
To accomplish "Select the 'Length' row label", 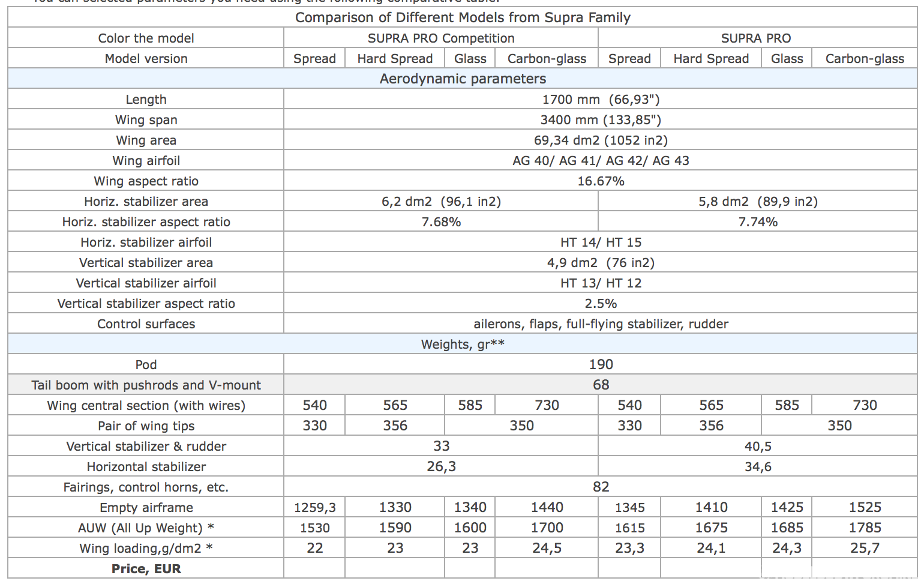I will 146,99.
